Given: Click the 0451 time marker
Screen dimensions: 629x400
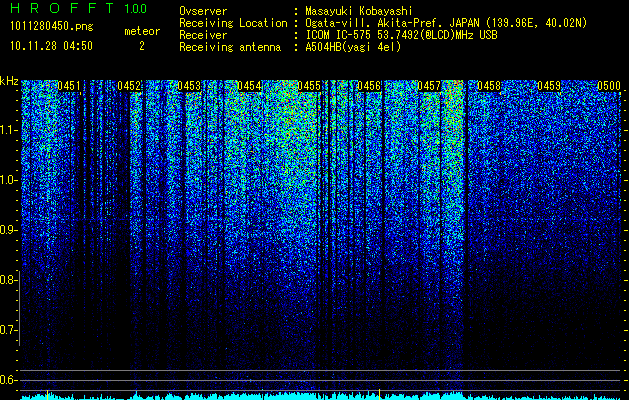Looking at the screenshot, I should coord(69,86).
